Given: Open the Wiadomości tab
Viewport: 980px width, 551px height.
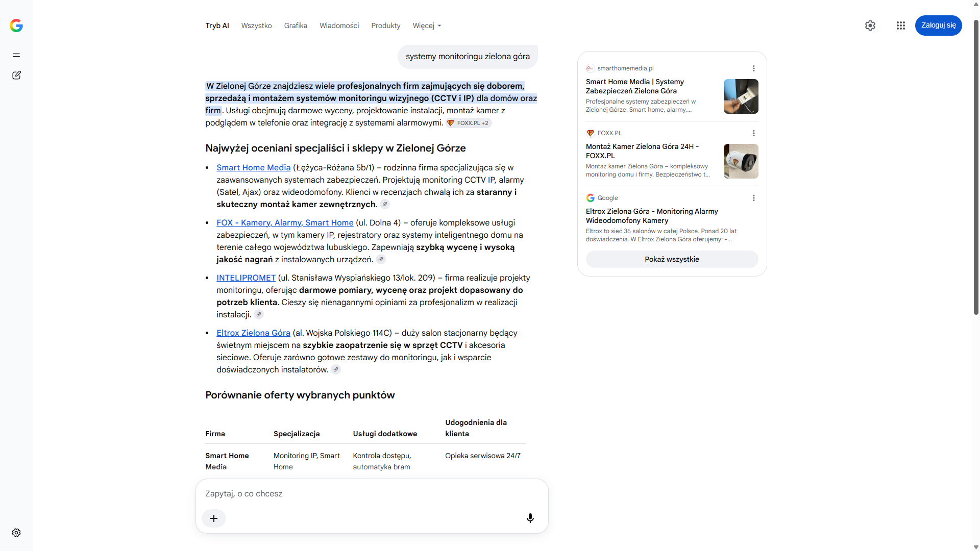Looking at the screenshot, I should [x=339, y=26].
